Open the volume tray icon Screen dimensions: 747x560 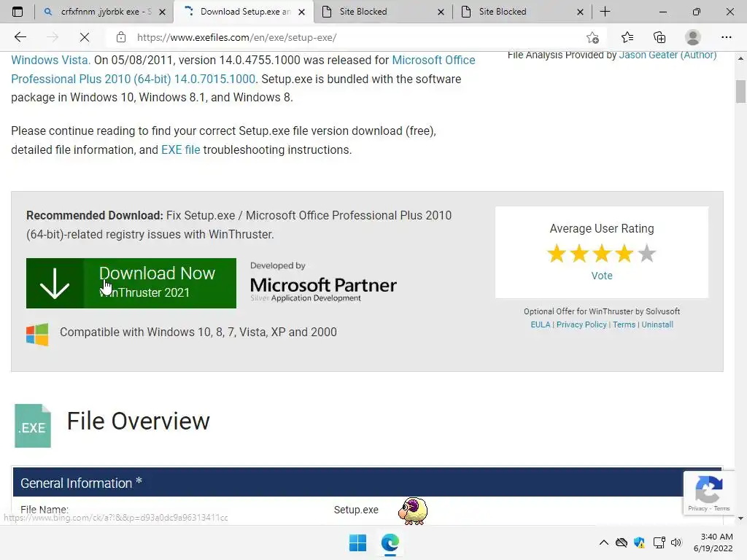click(x=676, y=542)
